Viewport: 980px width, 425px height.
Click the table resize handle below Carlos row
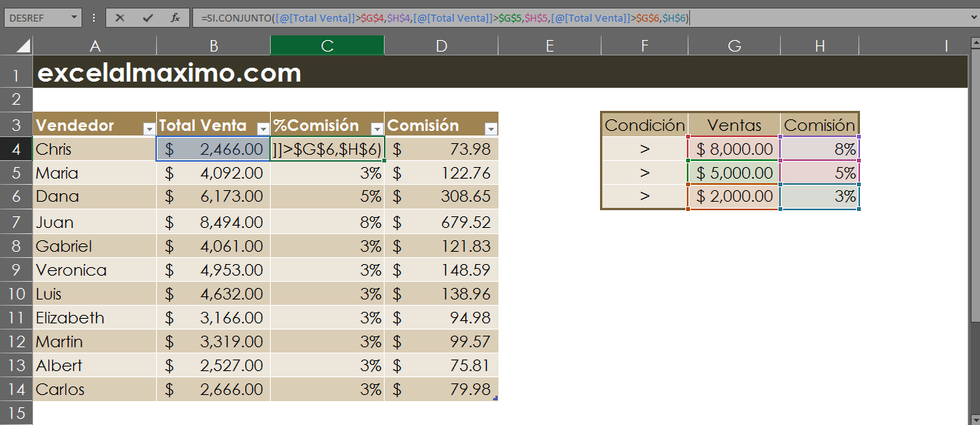[495, 398]
